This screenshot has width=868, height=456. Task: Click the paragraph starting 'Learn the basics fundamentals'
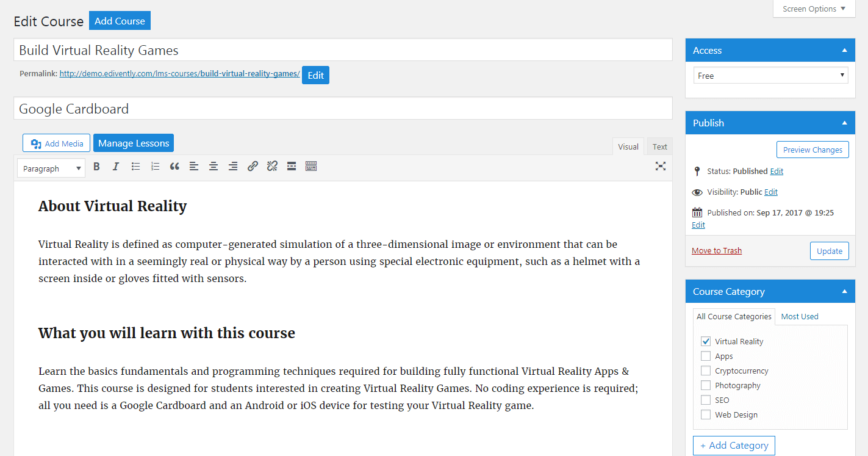[339, 388]
